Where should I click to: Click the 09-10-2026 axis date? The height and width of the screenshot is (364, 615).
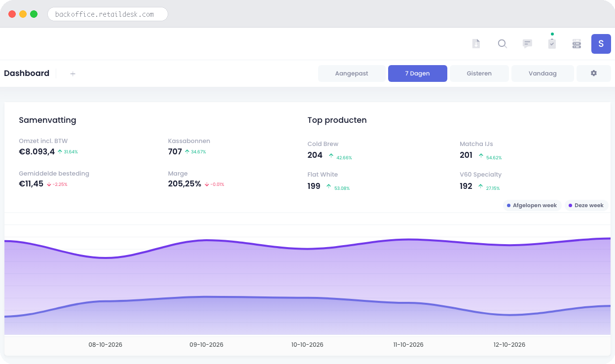coord(207,345)
